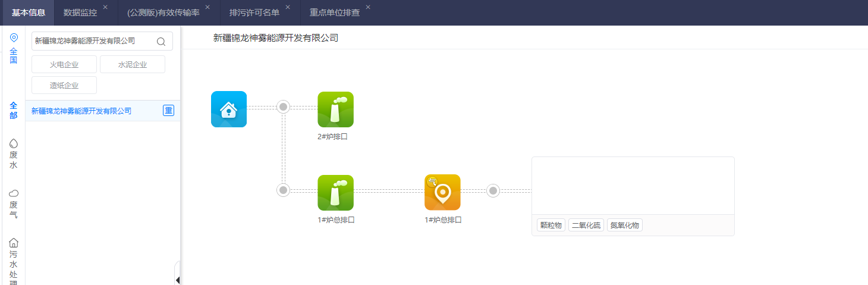The width and height of the screenshot is (868, 285).
Task: Click the 1#炉总排口 label under the orange icon
Action: pos(443,220)
